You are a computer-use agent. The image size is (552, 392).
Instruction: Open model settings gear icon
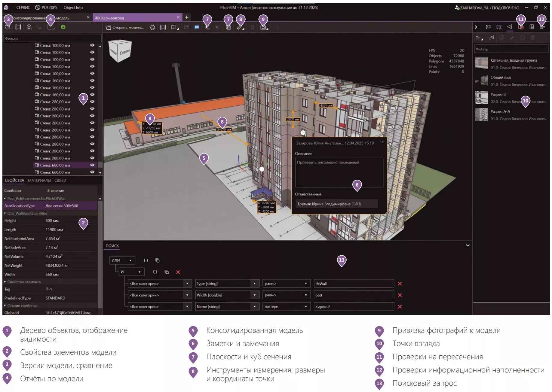(152, 27)
